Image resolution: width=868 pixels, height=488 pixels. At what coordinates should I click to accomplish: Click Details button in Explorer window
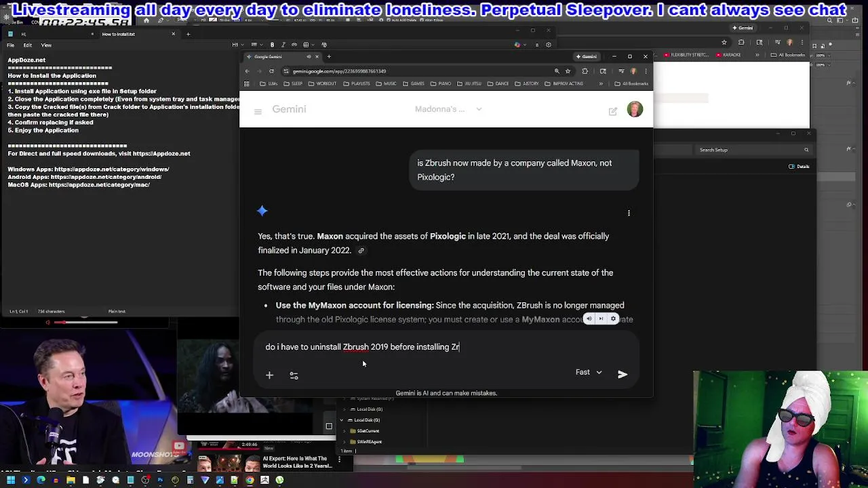pos(800,166)
